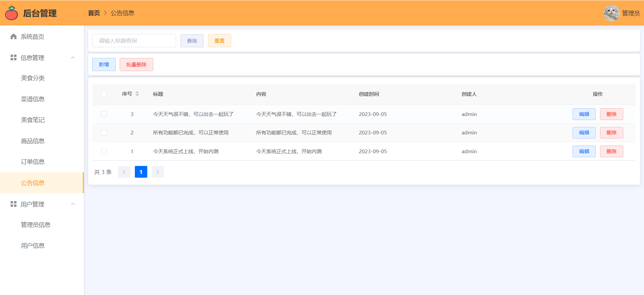Edit the 今天系统正式上线 announcement
Viewport: 644px width, 295px height.
click(584, 152)
